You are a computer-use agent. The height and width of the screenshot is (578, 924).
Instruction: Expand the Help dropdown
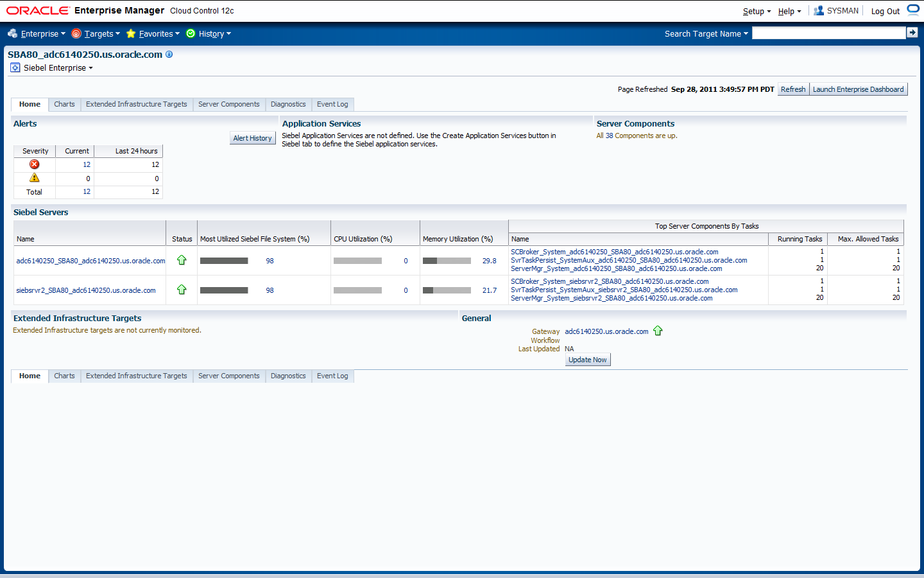(x=790, y=12)
